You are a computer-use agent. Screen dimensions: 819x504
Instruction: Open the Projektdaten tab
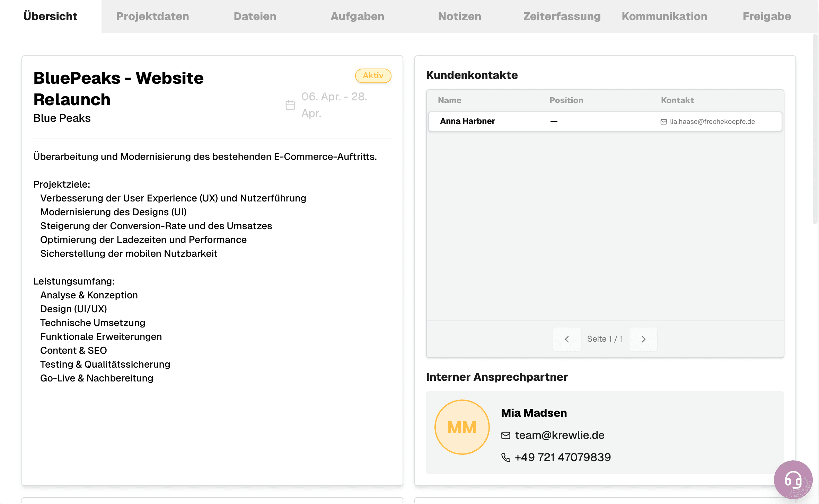click(x=152, y=16)
